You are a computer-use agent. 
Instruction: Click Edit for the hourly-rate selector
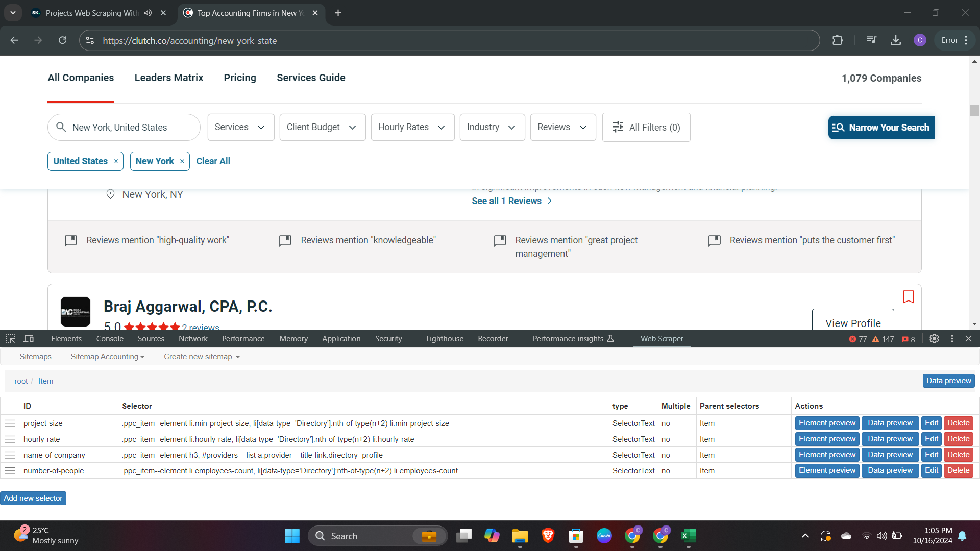932,439
